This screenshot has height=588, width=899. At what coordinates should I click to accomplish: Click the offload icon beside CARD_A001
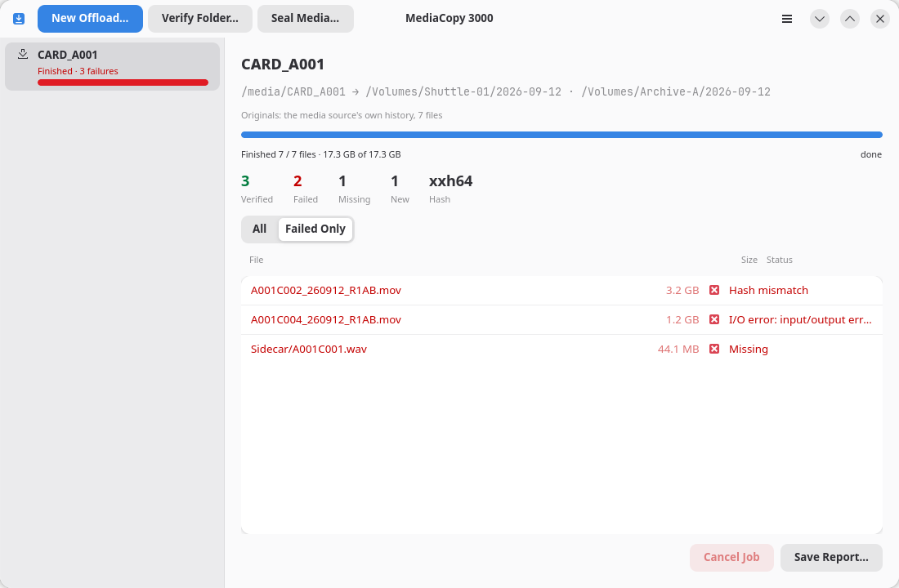[x=23, y=55]
